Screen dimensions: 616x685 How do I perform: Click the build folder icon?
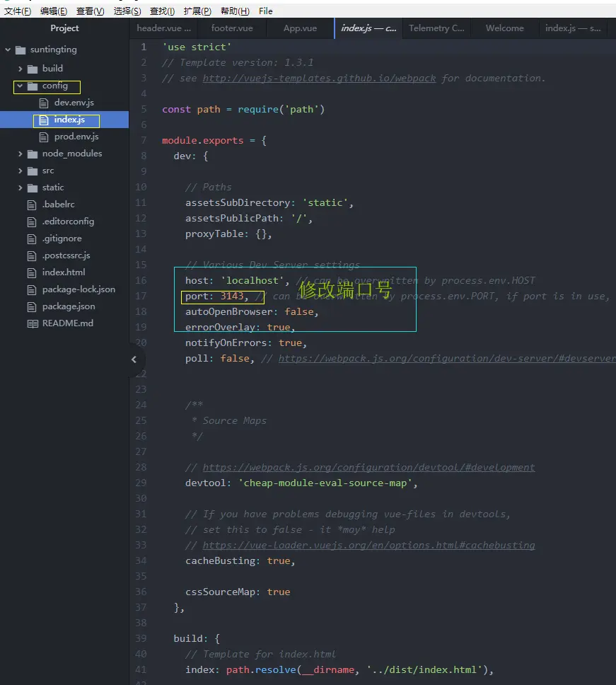(x=33, y=69)
